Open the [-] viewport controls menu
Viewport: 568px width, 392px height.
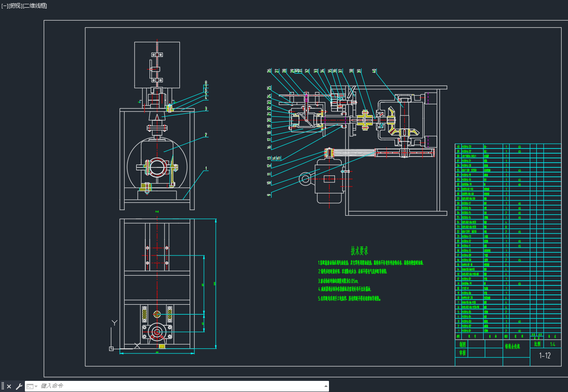(x=5, y=6)
